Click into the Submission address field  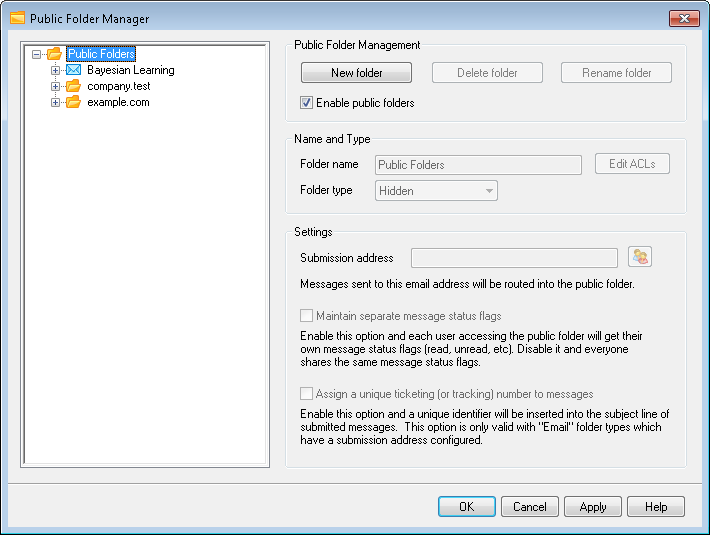point(514,258)
